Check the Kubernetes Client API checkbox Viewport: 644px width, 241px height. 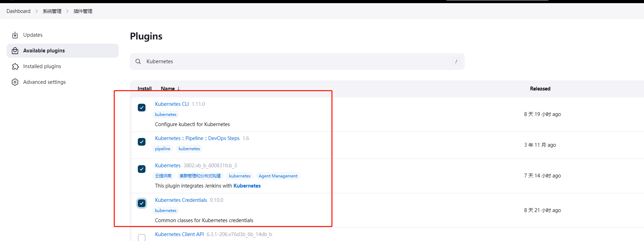pos(142,238)
